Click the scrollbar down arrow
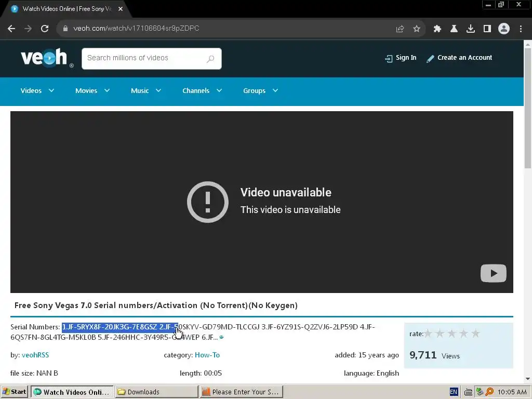Screen dimensions: 532x399 pyautogui.click(x=528, y=379)
